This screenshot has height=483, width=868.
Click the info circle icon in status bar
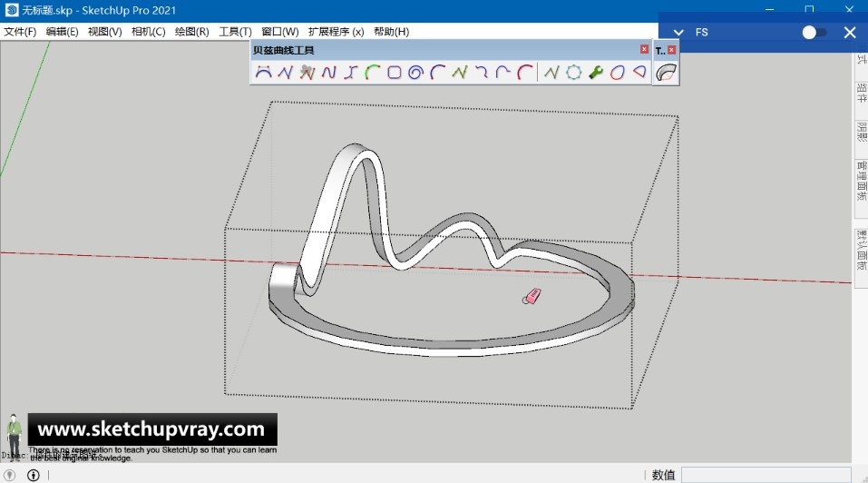click(34, 475)
